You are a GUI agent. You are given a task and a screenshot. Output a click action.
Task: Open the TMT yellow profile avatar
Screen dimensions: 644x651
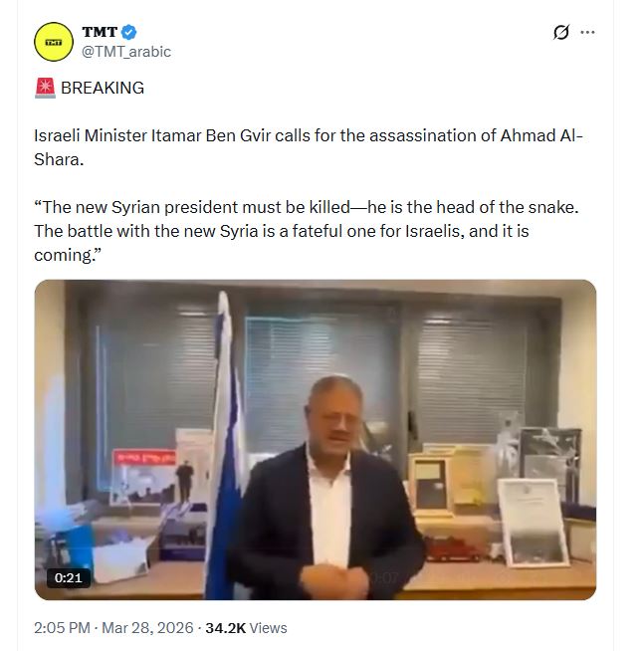[54, 42]
